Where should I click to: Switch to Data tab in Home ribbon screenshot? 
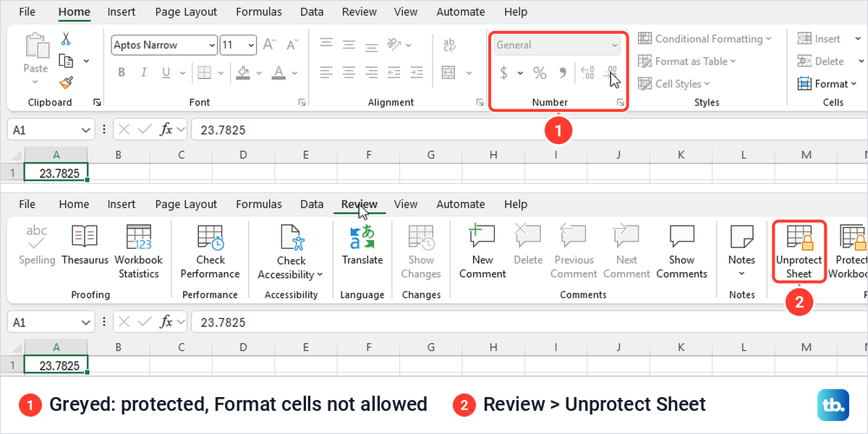(x=312, y=12)
